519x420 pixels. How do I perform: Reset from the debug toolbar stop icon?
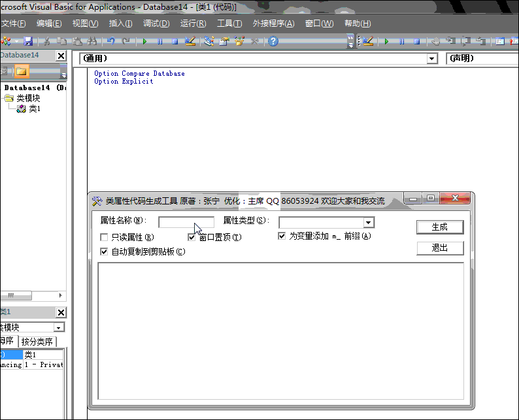(x=417, y=41)
